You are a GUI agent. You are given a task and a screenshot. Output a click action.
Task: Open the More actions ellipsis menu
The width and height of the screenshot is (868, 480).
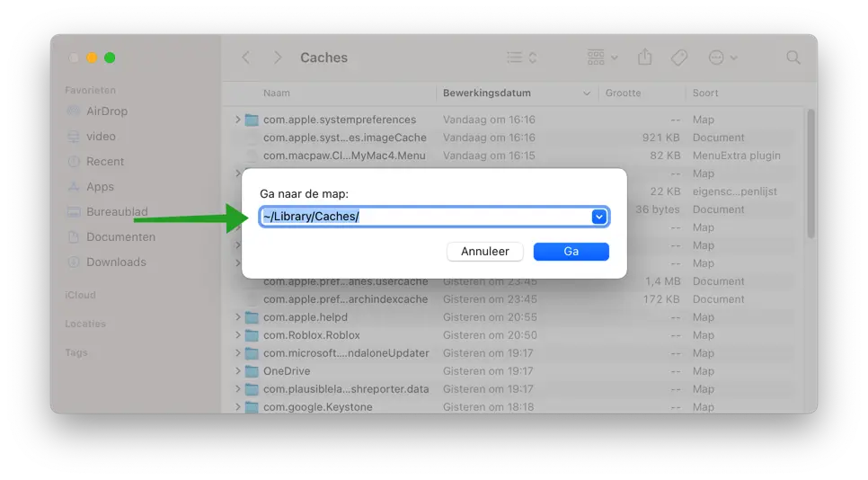coord(722,57)
